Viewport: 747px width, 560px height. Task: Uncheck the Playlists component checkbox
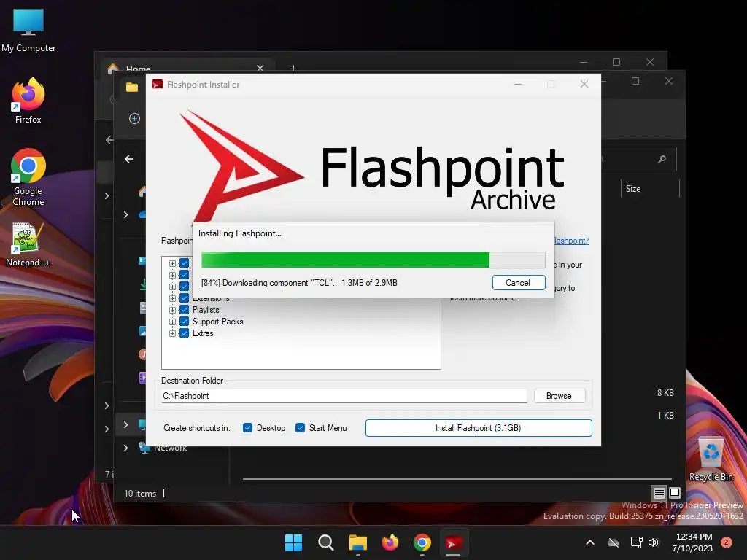tap(185, 310)
